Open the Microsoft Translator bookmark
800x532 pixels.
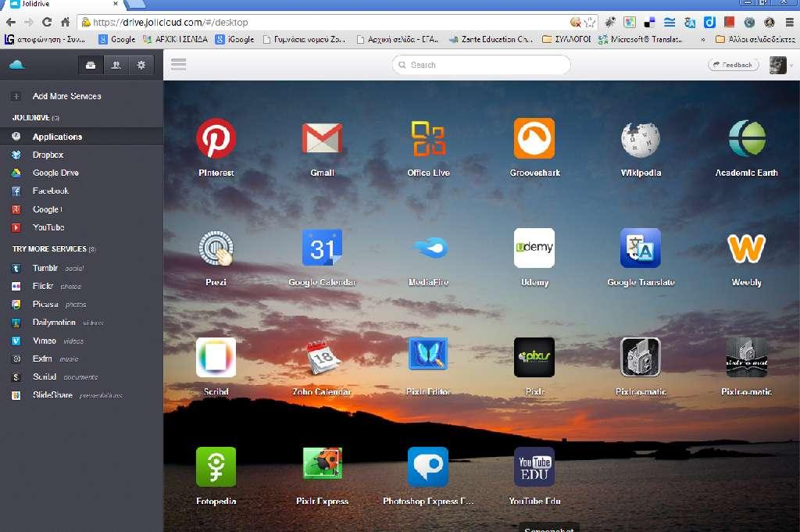pos(640,39)
